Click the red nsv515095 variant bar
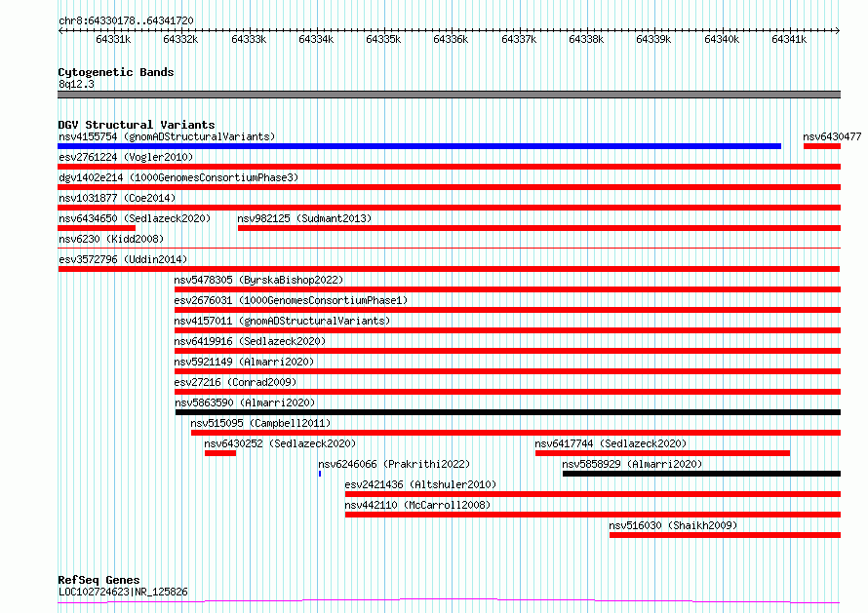This screenshot has height=613, width=868. pyautogui.click(x=516, y=433)
